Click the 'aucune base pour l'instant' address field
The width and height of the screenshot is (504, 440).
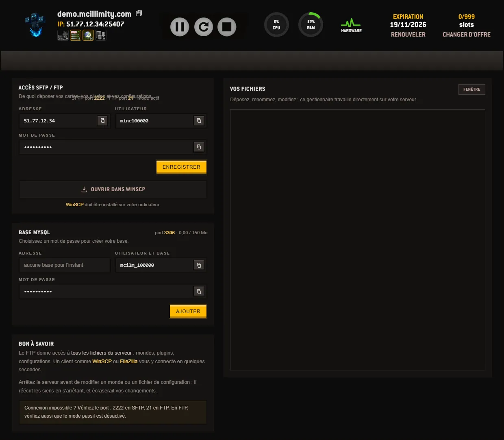(65, 265)
